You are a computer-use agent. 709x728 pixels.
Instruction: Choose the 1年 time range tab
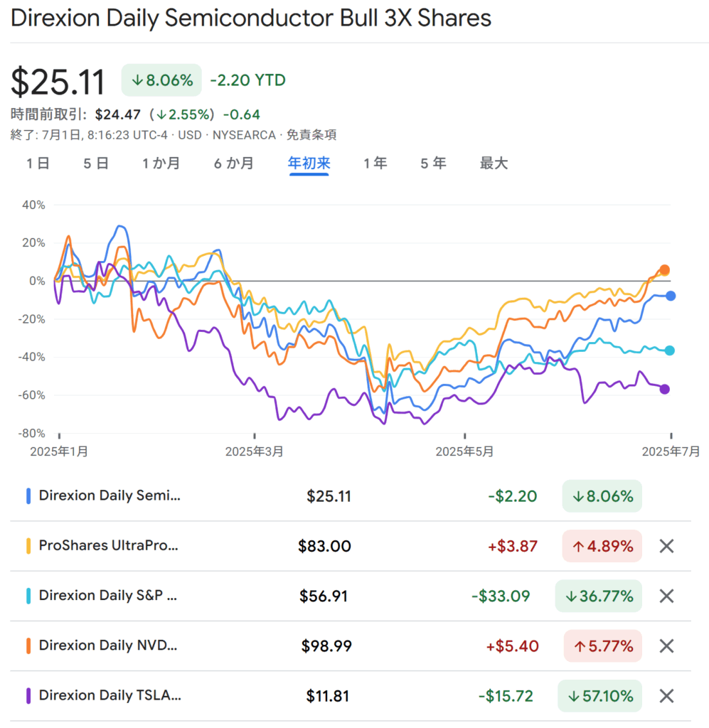click(375, 164)
